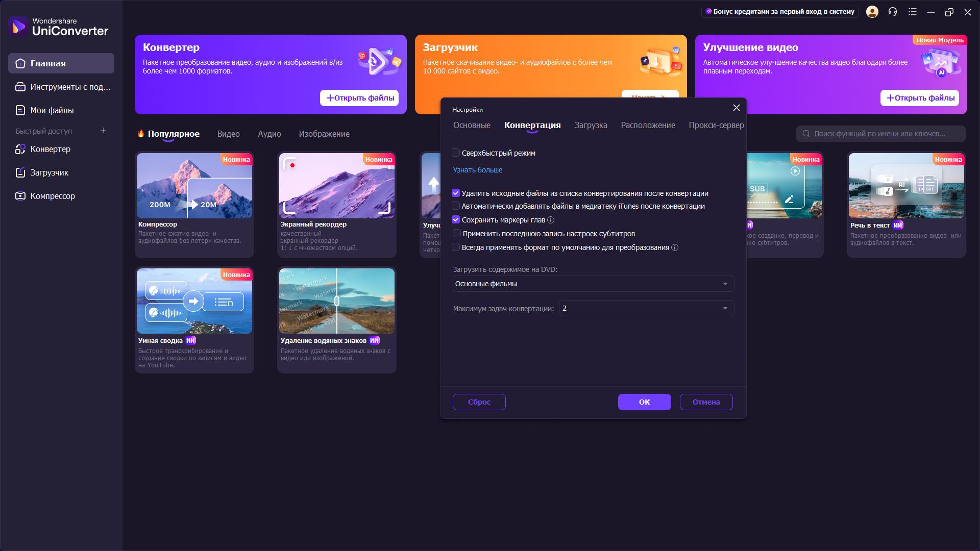Open the Загрузка settings tab
This screenshot has height=551, width=980.
pyautogui.click(x=591, y=125)
